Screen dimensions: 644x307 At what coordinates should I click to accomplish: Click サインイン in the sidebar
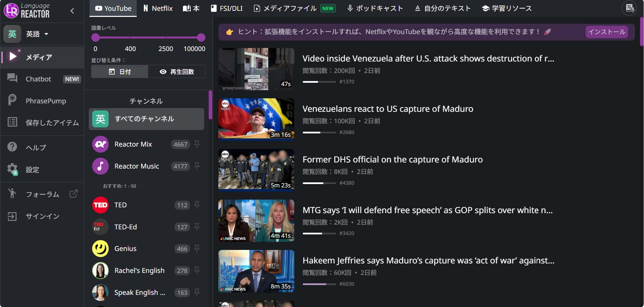pos(43,216)
